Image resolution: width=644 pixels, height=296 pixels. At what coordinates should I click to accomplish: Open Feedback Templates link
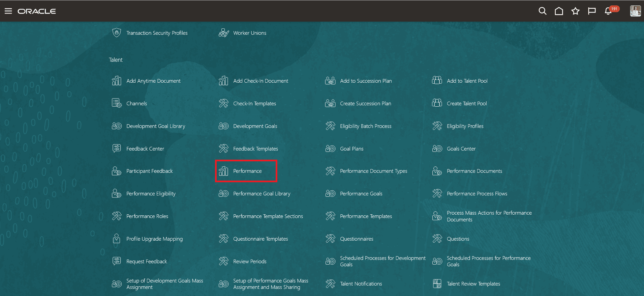255,149
